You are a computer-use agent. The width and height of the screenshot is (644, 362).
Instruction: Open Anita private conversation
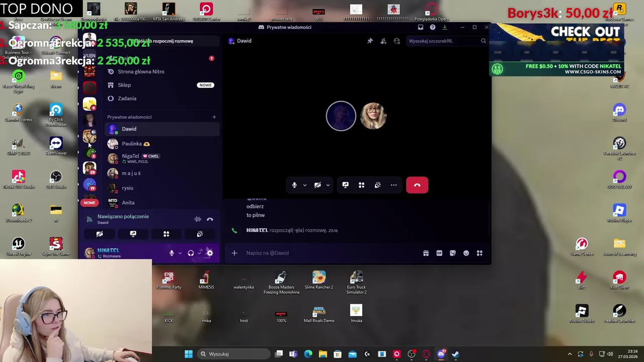(162, 203)
